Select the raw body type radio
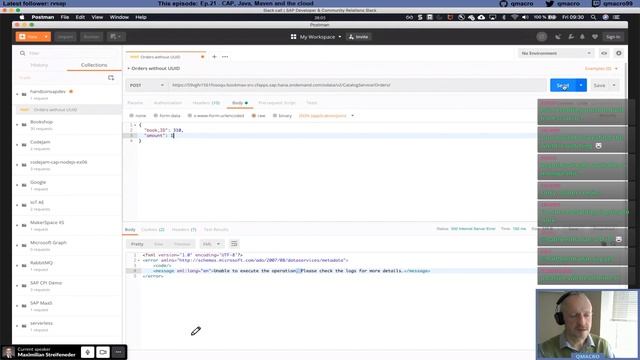Image resolution: width=640 pixels, height=360 pixels. click(253, 116)
